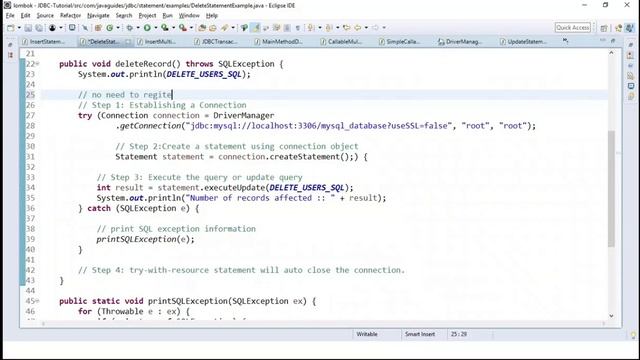
Task: Click the Quick Access search field
Action: tap(573, 28)
